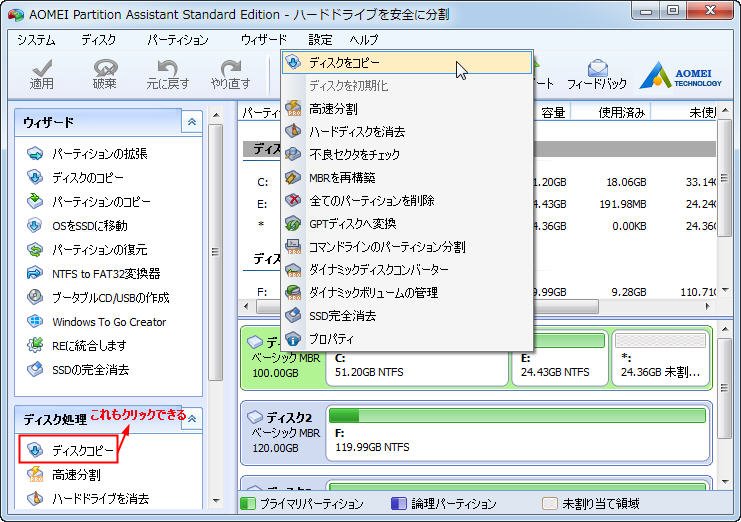Screen dimensions: 741x522
Task: Click 不良セクタをチェック menu icon
Action: tap(293, 154)
